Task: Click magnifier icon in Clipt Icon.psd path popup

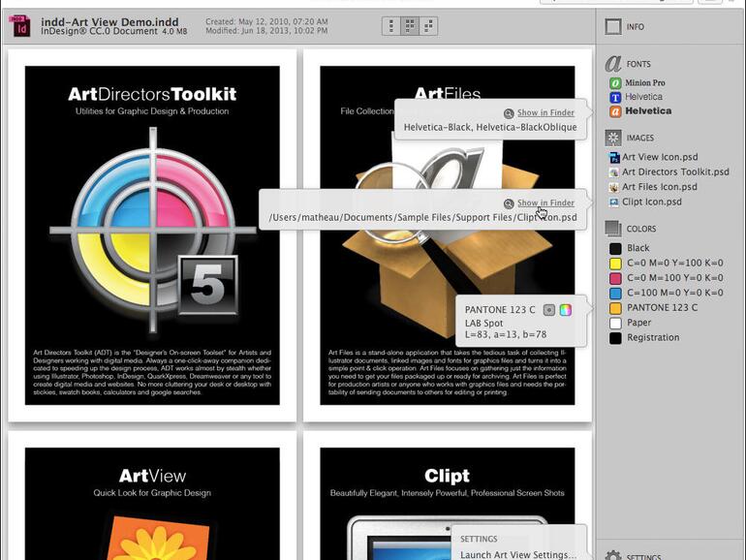Action: click(x=509, y=203)
